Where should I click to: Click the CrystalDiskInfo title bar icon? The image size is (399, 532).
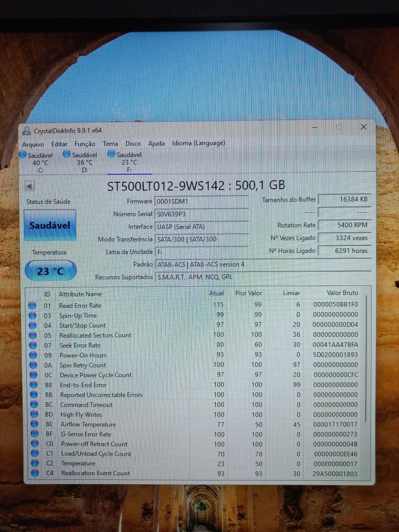point(27,131)
